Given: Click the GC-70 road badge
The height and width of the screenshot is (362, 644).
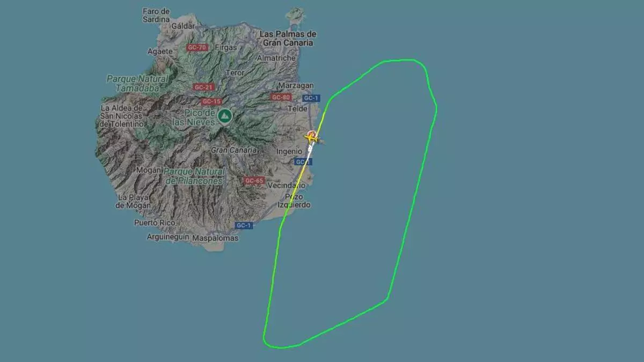Looking at the screenshot, I should click(x=197, y=48).
